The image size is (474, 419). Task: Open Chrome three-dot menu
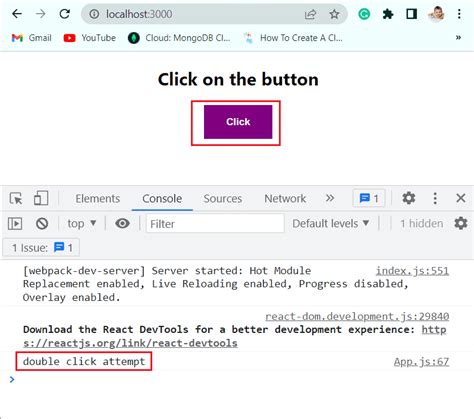(x=459, y=14)
